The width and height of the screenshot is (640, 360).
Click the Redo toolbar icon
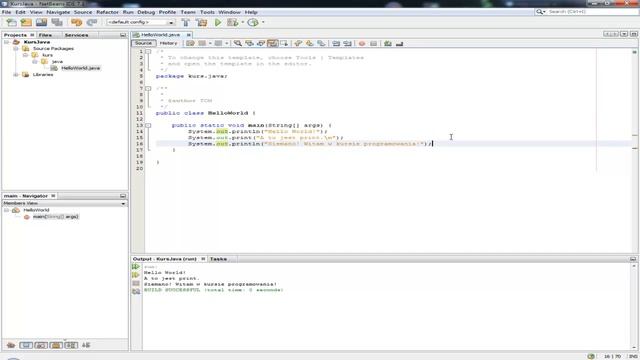tap(92, 22)
